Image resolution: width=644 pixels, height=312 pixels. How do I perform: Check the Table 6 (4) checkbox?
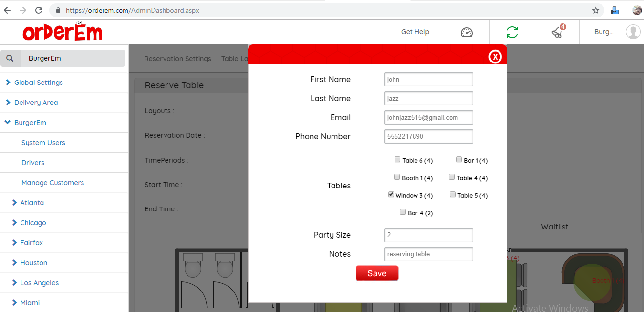pyautogui.click(x=397, y=160)
